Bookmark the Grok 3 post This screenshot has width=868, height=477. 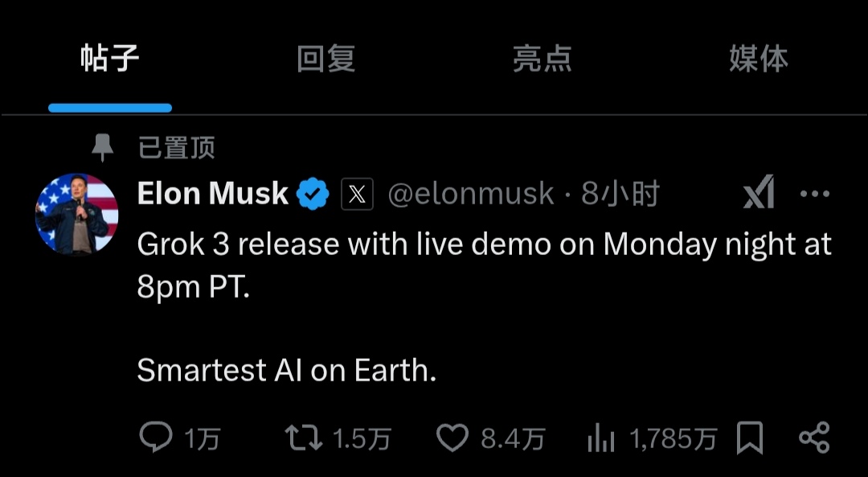pos(750,438)
